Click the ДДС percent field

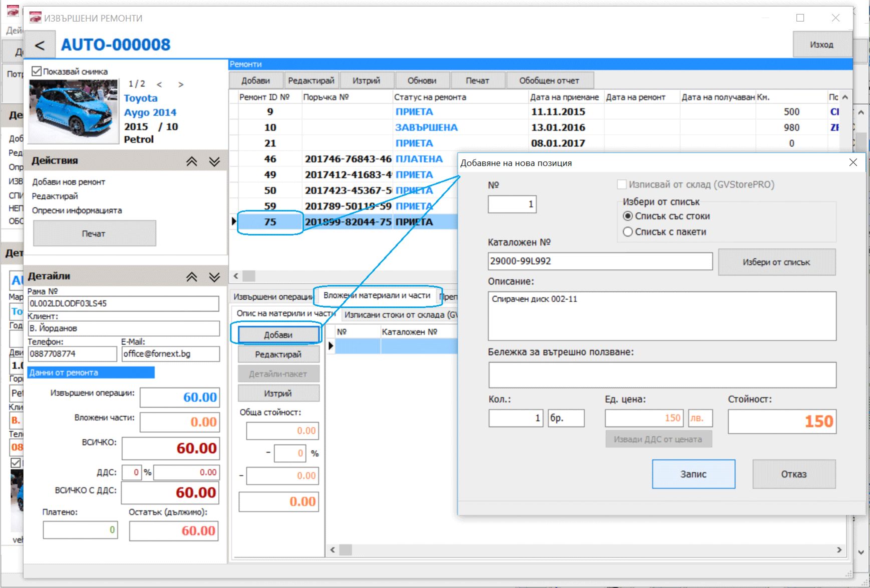pyautogui.click(x=133, y=472)
